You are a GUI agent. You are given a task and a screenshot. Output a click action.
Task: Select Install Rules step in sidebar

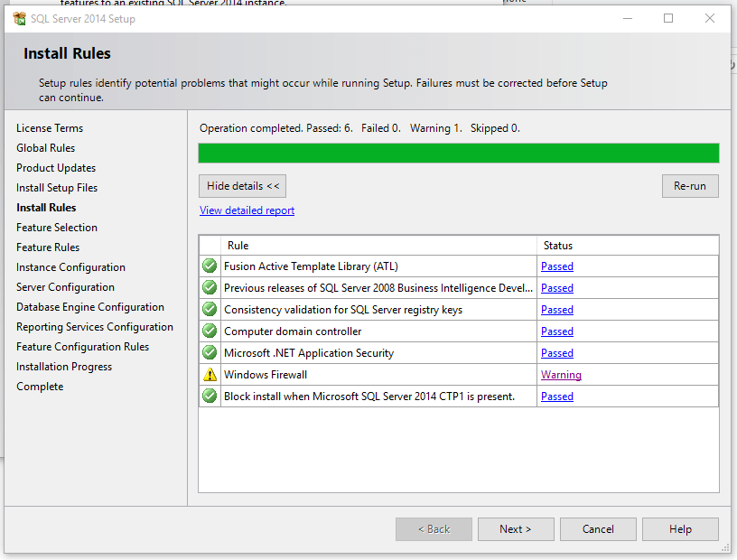point(46,208)
